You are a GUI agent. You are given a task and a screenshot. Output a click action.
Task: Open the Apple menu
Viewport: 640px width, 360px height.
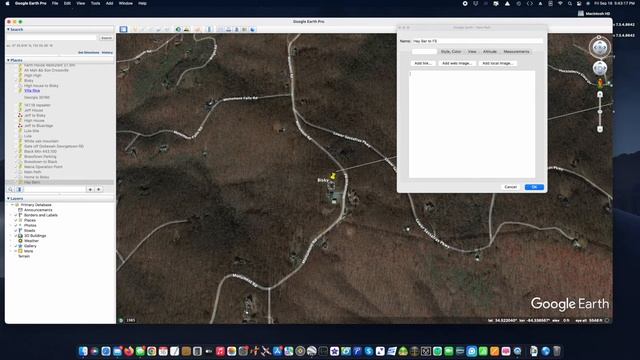[7, 3]
